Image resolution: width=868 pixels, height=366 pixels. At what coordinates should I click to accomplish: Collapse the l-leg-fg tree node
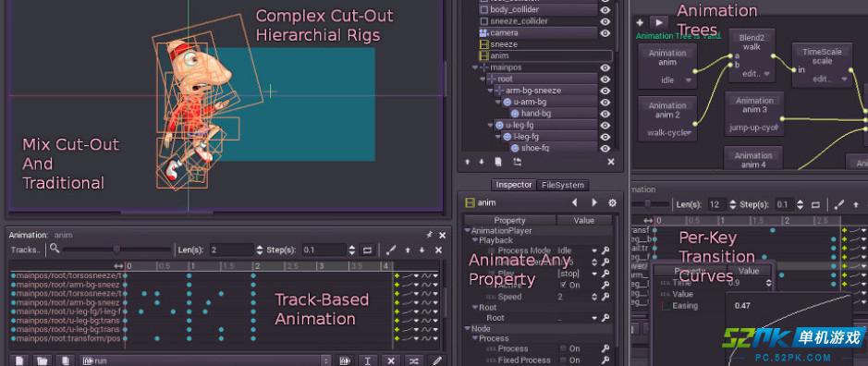[498, 137]
